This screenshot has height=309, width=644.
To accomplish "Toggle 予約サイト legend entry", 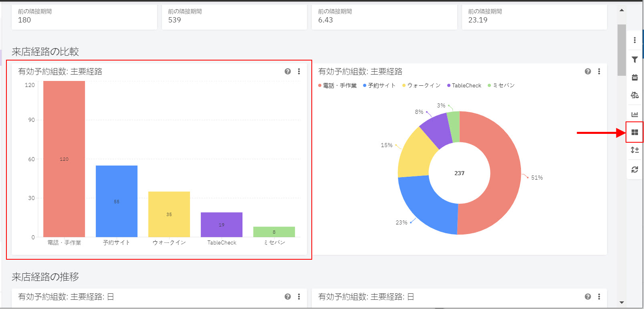I will click(x=379, y=85).
